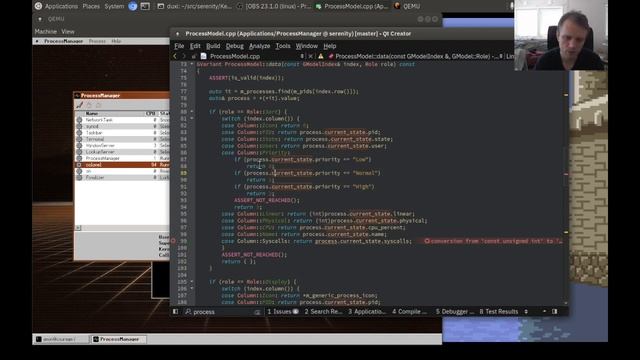The image size is (640, 360).
Task: Open the QEMU View menu
Action: pyautogui.click(x=68, y=31)
